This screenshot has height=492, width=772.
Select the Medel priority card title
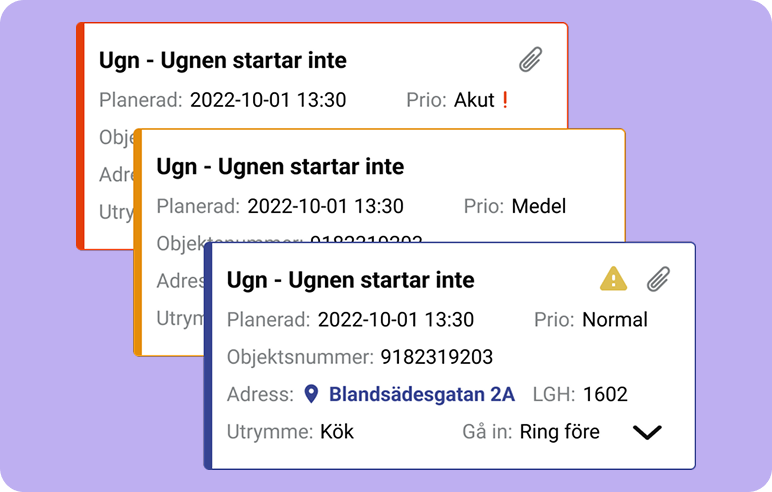coord(280,166)
